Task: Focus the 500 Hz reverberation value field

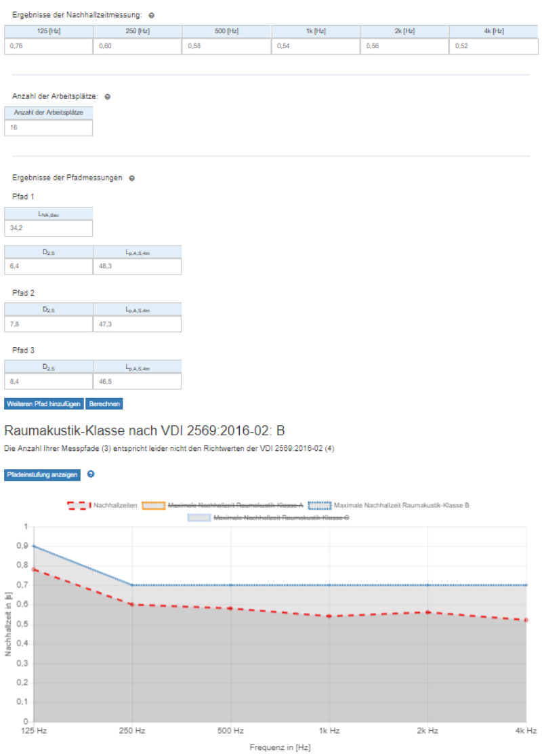Action: point(226,46)
